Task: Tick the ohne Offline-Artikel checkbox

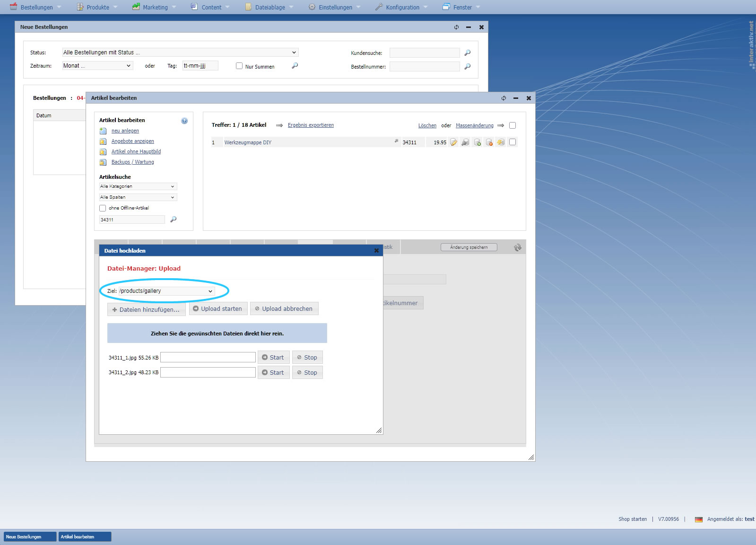Action: coord(103,208)
